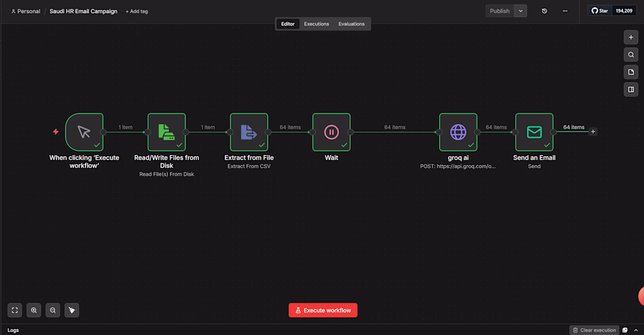Click the '64 items' label after Send an Email
The width and height of the screenshot is (644, 335).
tap(574, 127)
